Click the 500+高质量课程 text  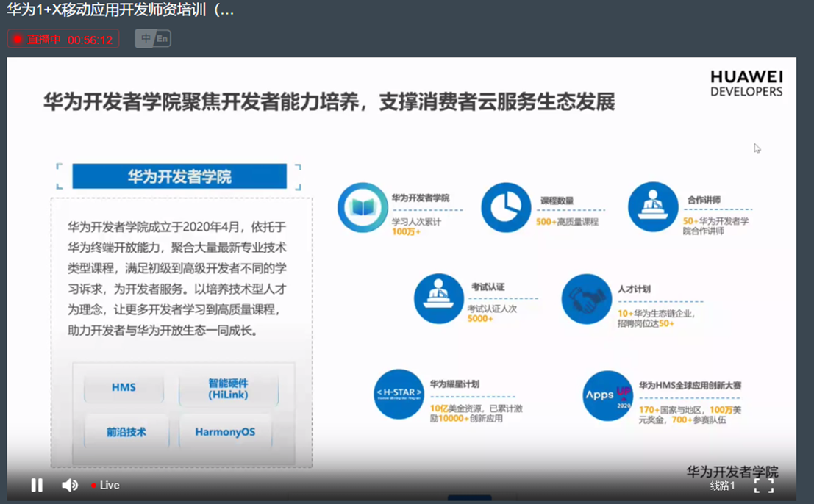pyautogui.click(x=568, y=222)
